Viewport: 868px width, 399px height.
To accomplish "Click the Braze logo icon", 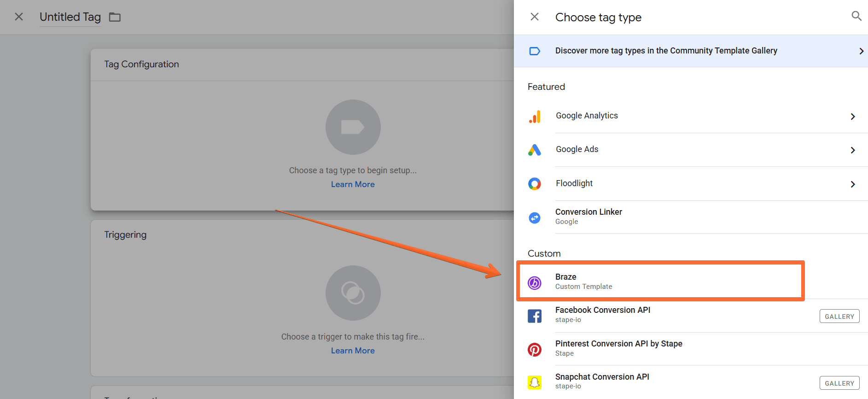I will coord(535,282).
